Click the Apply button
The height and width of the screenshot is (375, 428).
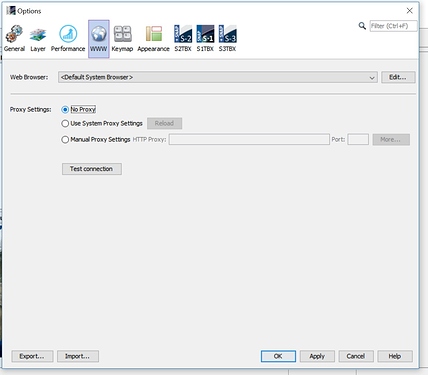point(317,356)
